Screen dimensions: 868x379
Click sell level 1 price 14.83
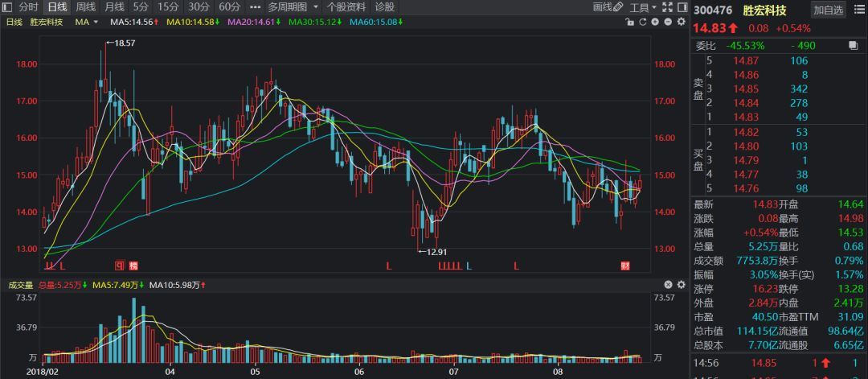pyautogui.click(x=744, y=117)
